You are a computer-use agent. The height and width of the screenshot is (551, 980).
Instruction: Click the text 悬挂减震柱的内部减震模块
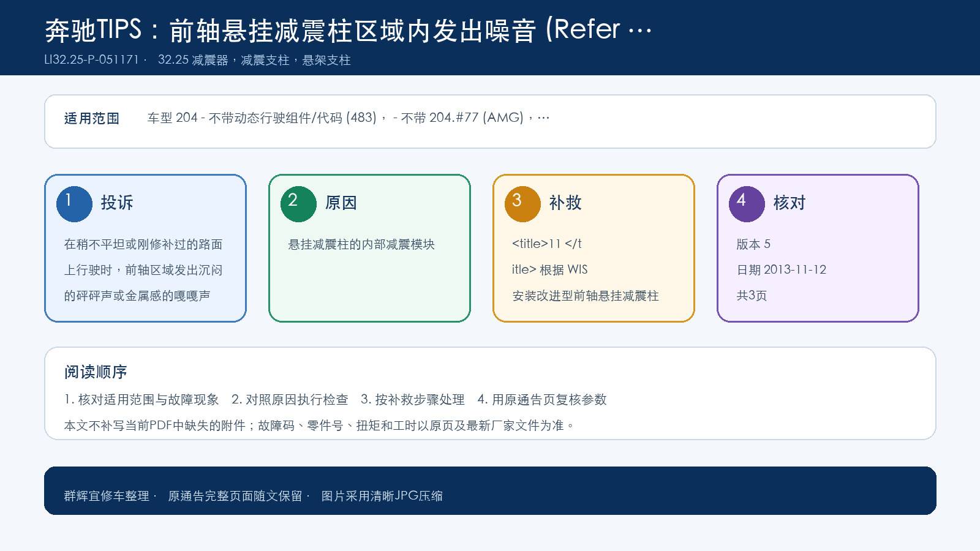pyautogui.click(x=361, y=244)
